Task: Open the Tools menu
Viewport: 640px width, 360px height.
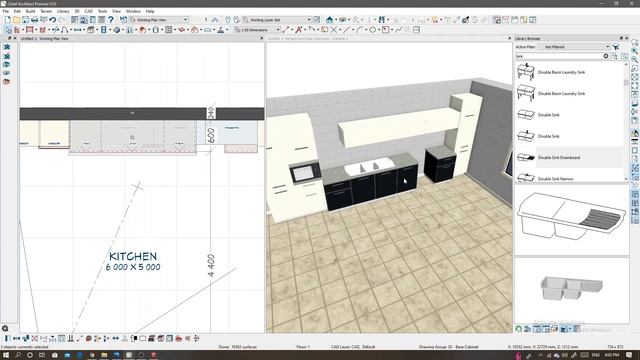Action: click(102, 11)
